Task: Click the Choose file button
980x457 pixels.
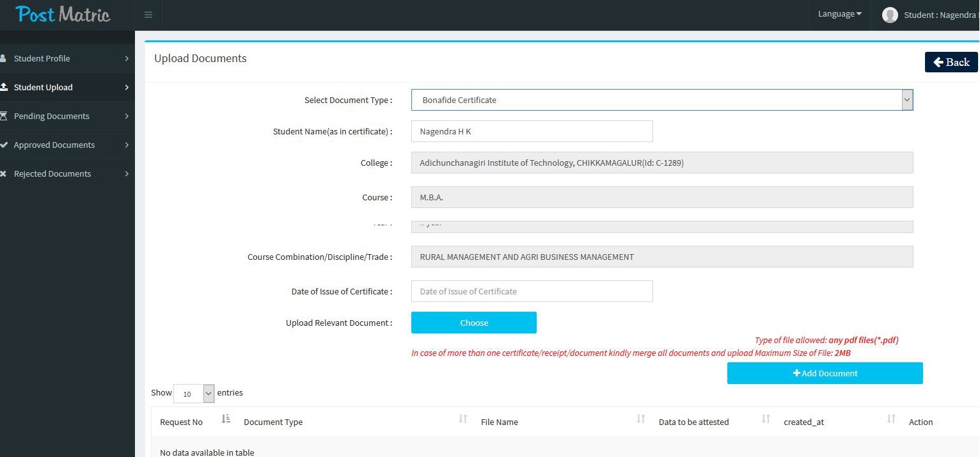Action: coord(474,323)
